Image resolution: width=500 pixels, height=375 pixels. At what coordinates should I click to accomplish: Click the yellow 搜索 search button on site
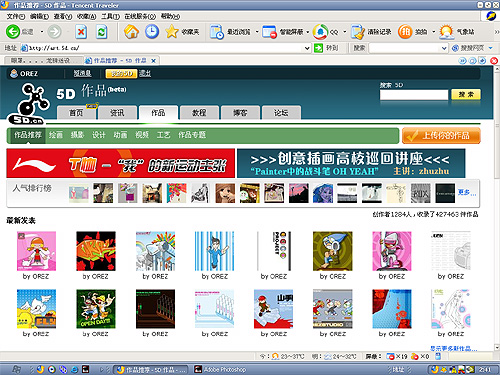click(x=466, y=94)
